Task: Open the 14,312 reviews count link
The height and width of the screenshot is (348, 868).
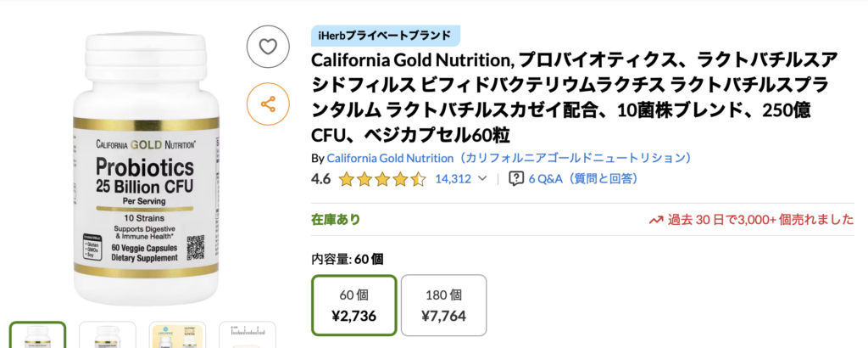Action: pos(453,179)
